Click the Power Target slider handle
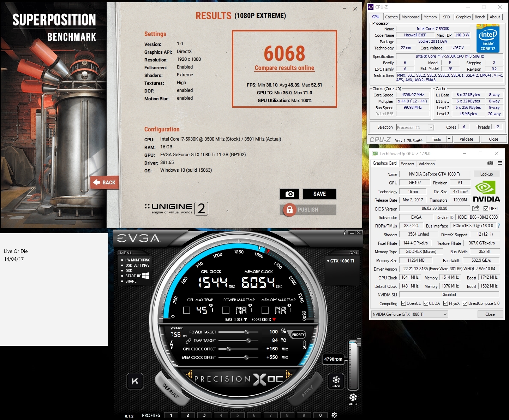The width and height of the screenshot is (509, 420). click(247, 332)
